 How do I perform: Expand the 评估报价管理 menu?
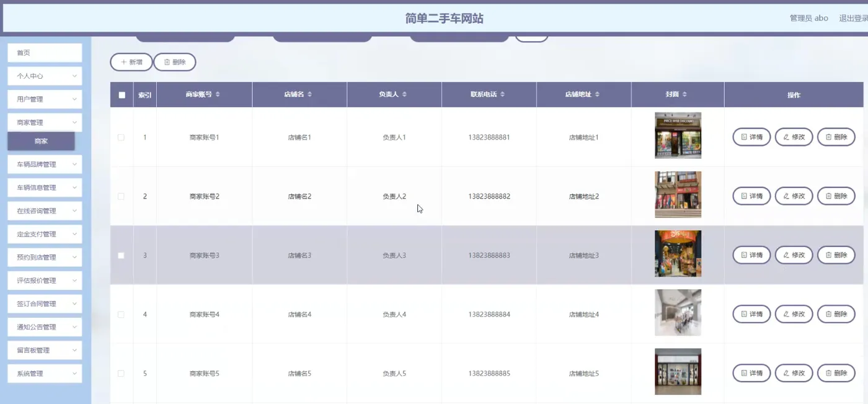(45, 281)
